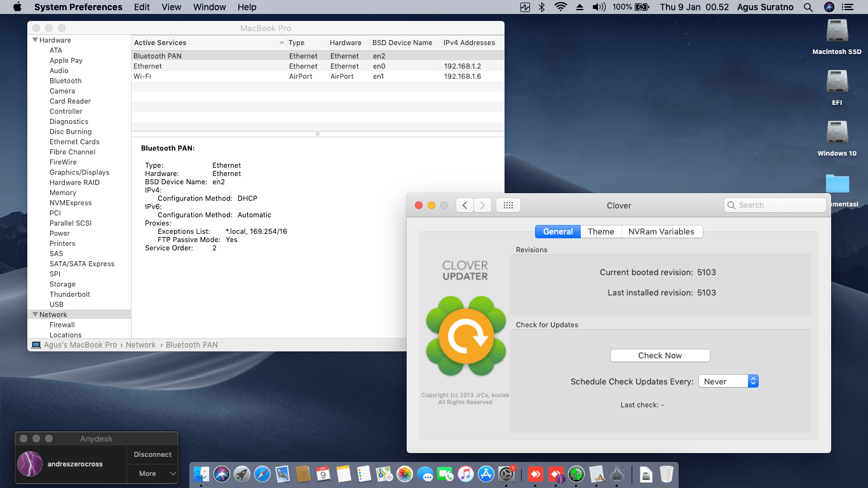This screenshot has height=488, width=868.
Task: Click Disconnect in the Anydesk panel
Action: [x=153, y=454]
